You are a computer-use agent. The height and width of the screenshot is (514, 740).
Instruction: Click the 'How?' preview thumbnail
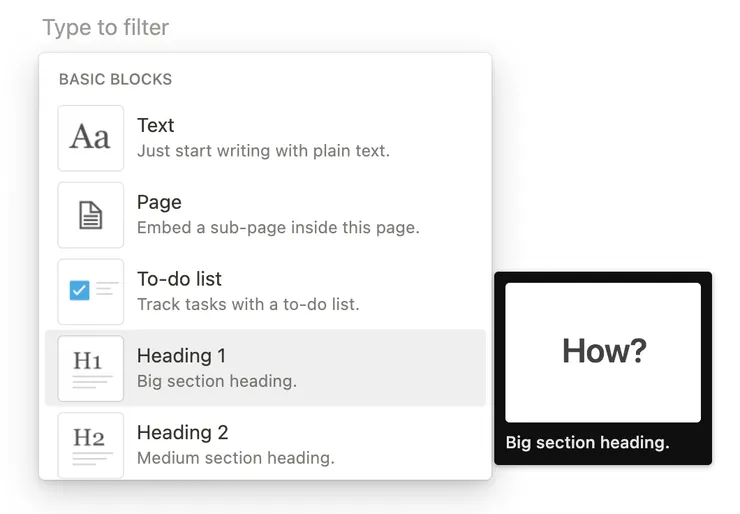pyautogui.click(x=603, y=352)
